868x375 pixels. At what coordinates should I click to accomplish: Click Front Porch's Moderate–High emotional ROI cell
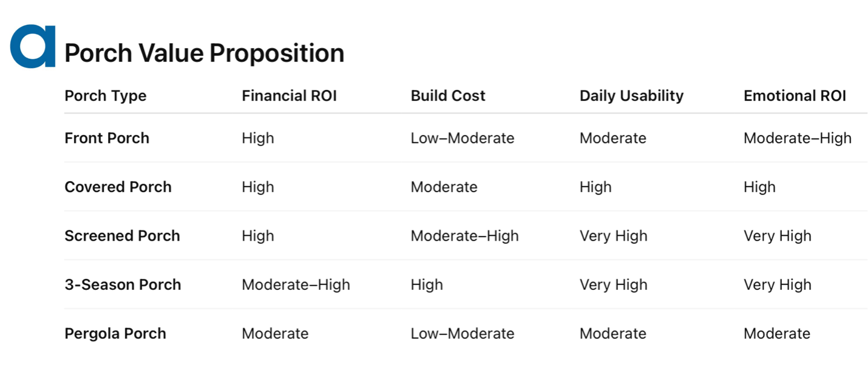click(798, 138)
